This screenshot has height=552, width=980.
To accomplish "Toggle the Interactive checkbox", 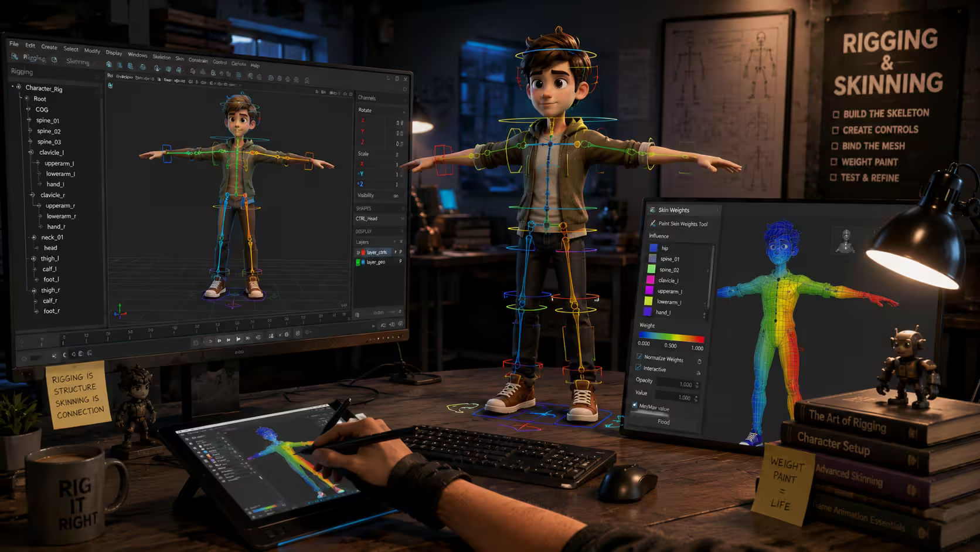I will coord(638,368).
